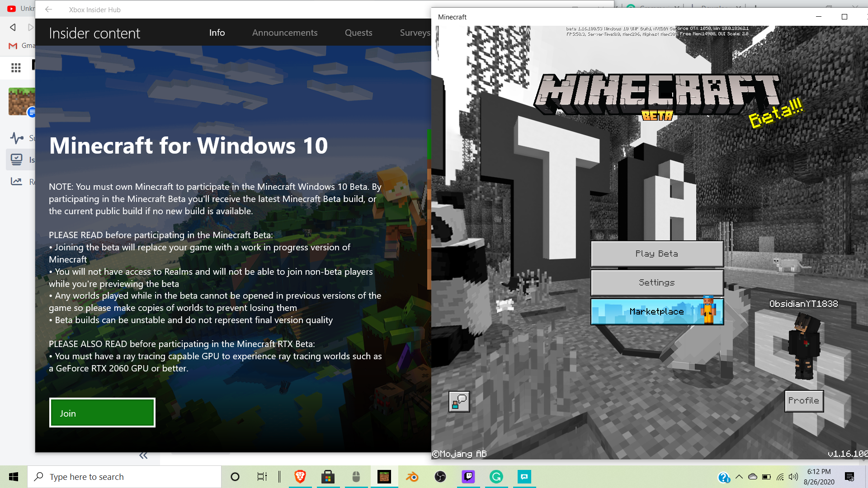Open OBS Studio from the taskbar

[x=440, y=477]
